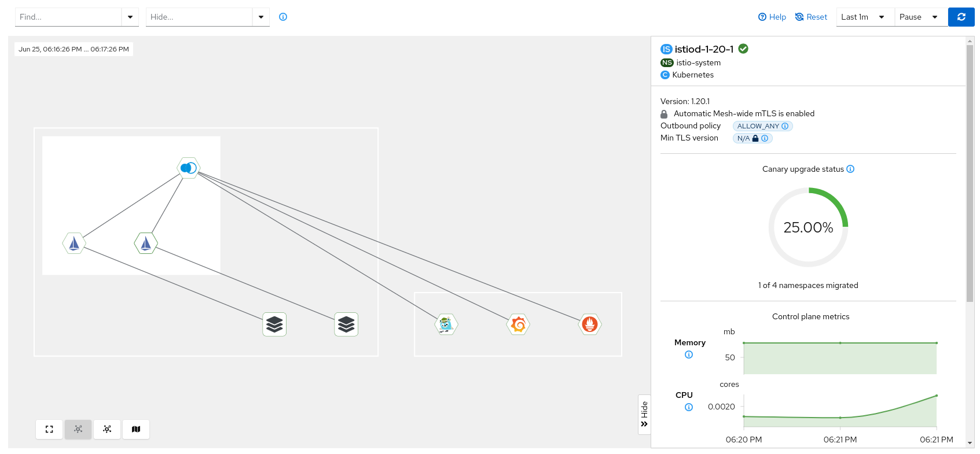Image resolution: width=980 pixels, height=454 pixels.
Task: Click the left istiod sail node
Action: [x=74, y=243]
